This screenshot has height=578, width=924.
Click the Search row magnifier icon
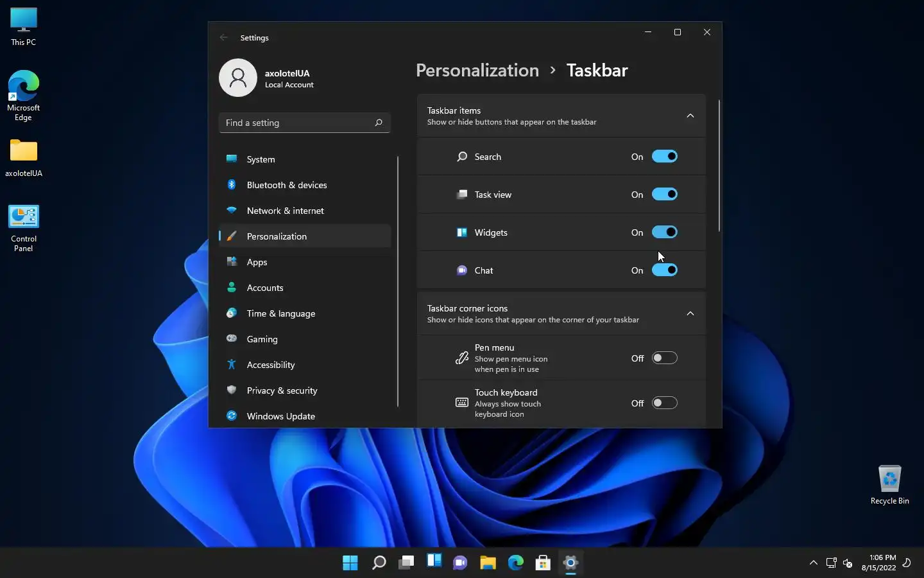coord(462,156)
